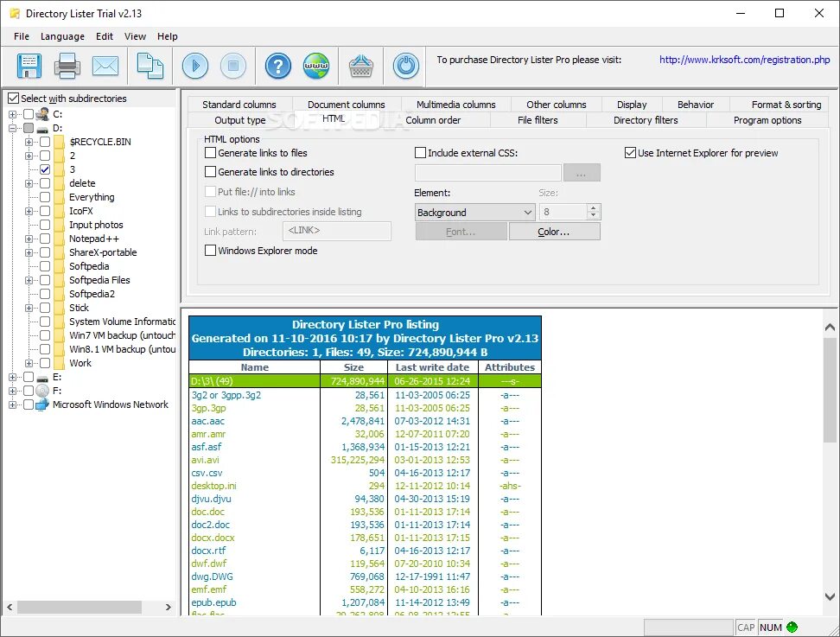
Task: Click the Softpedia Files folder icon
Action: click(x=60, y=280)
